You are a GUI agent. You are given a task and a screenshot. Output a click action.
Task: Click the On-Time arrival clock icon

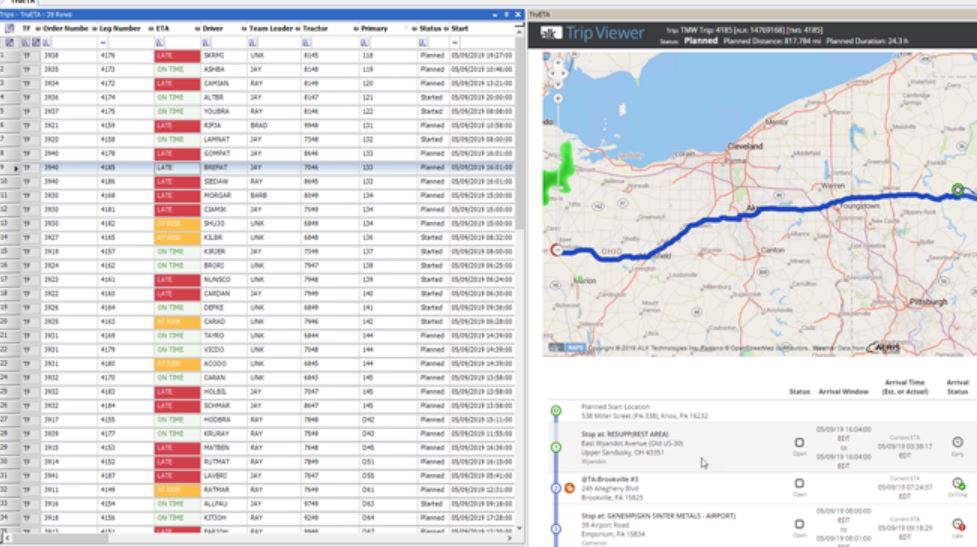click(958, 483)
